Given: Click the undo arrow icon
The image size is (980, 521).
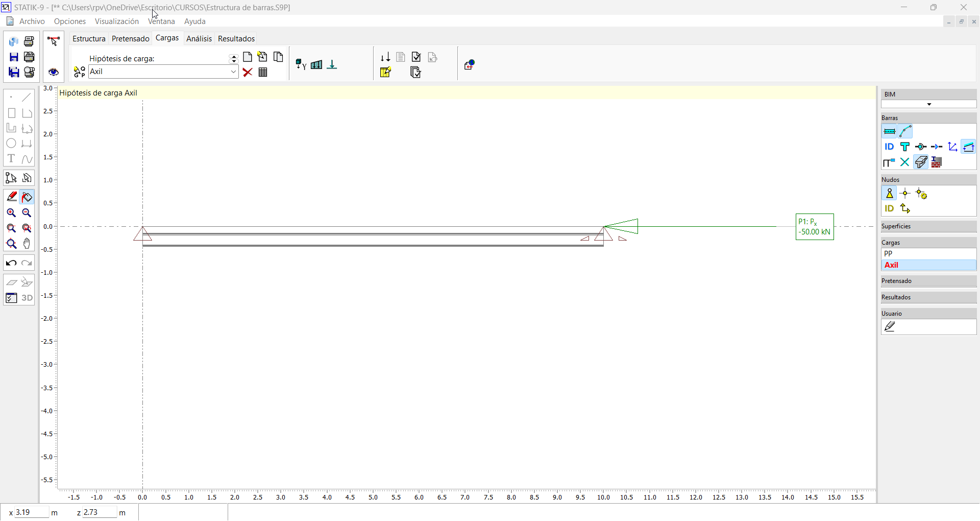Looking at the screenshot, I should [11, 263].
